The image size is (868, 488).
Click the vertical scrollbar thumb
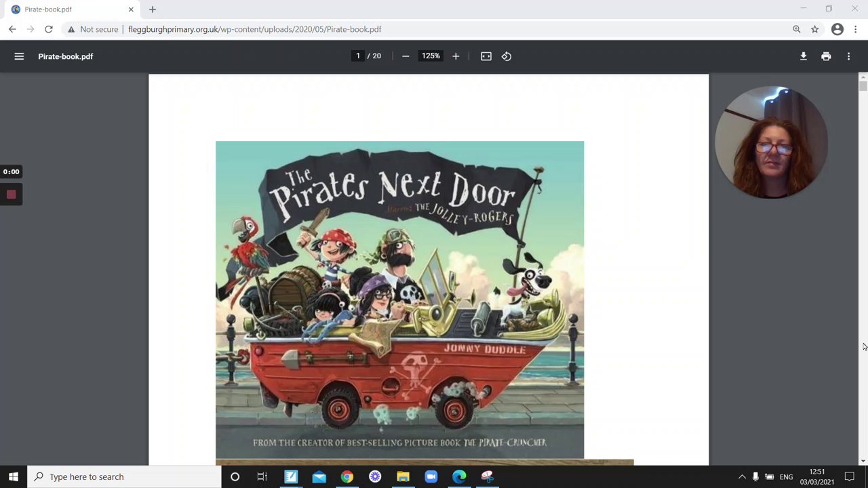863,86
